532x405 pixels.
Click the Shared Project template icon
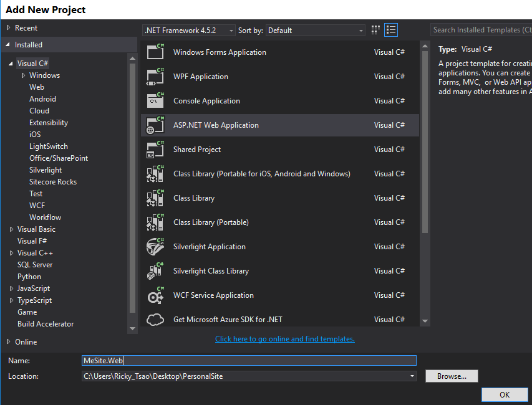(x=155, y=150)
